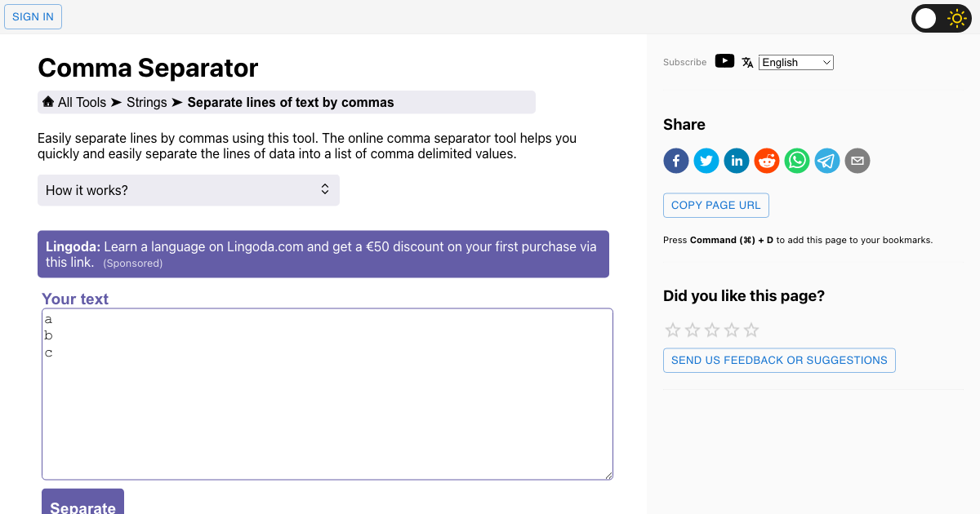Click the LinkedIn share icon
Screen dimensions: 980x514
click(737, 161)
